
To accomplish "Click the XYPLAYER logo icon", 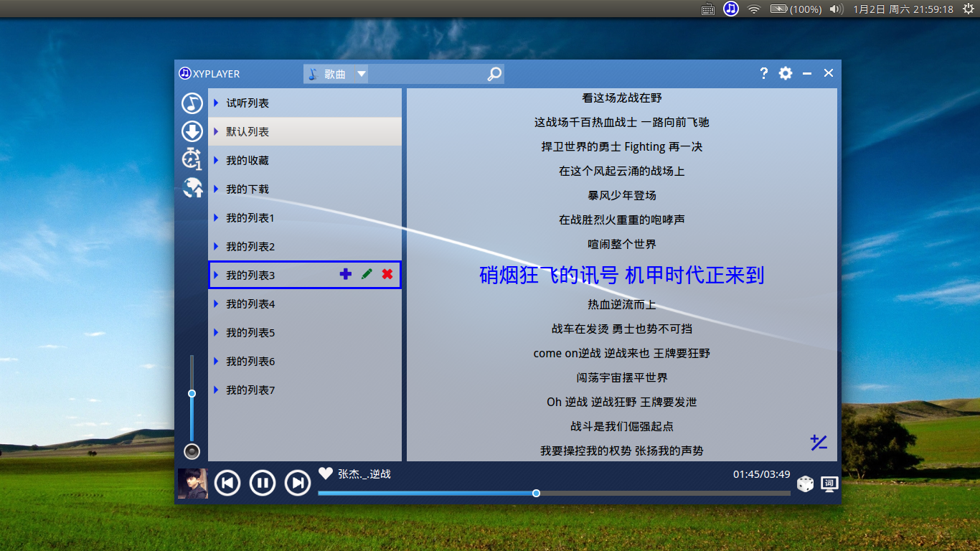I will point(185,73).
